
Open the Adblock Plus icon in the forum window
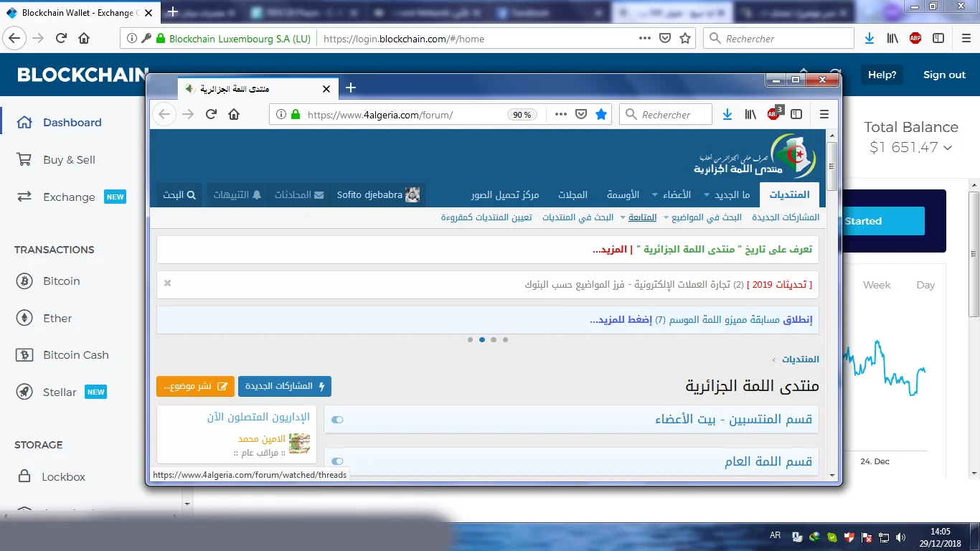[773, 114]
